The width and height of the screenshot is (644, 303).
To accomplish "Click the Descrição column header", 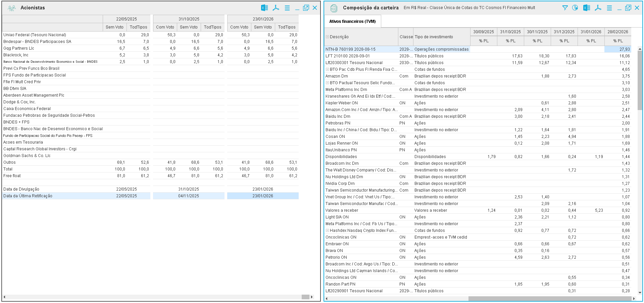I will click(x=361, y=37).
